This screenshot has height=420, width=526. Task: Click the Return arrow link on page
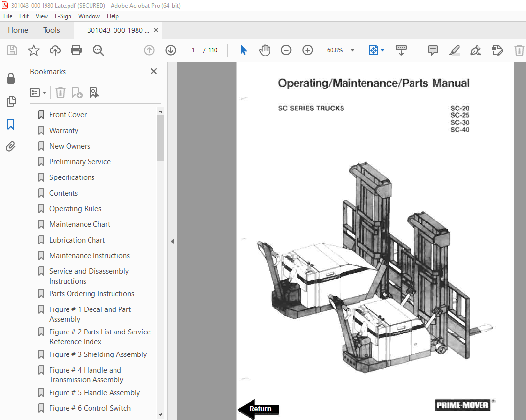coord(259,409)
